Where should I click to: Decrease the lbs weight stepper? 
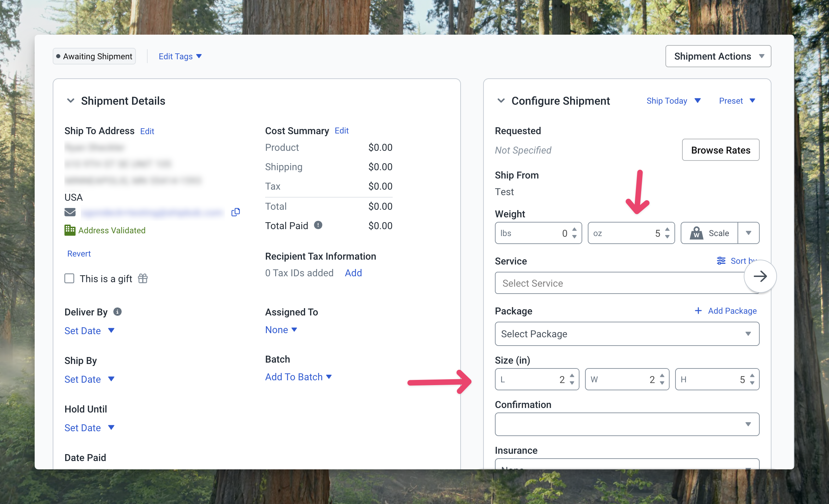point(574,237)
